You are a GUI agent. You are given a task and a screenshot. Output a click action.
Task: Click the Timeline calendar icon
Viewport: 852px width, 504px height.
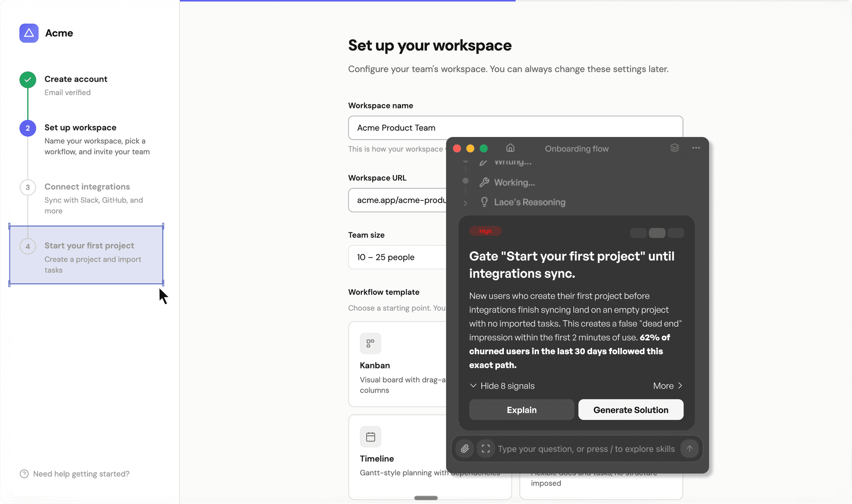pos(370,437)
